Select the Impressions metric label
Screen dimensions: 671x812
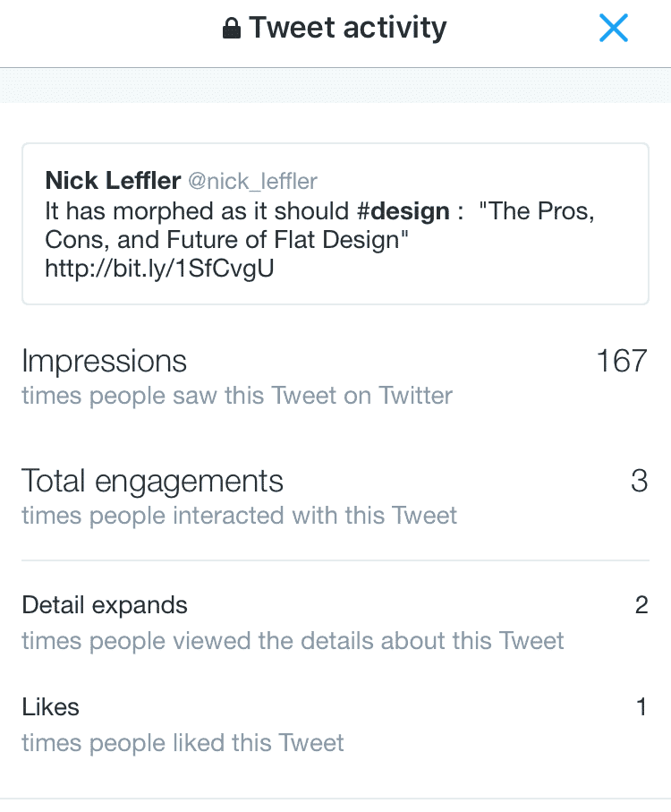pos(105,361)
